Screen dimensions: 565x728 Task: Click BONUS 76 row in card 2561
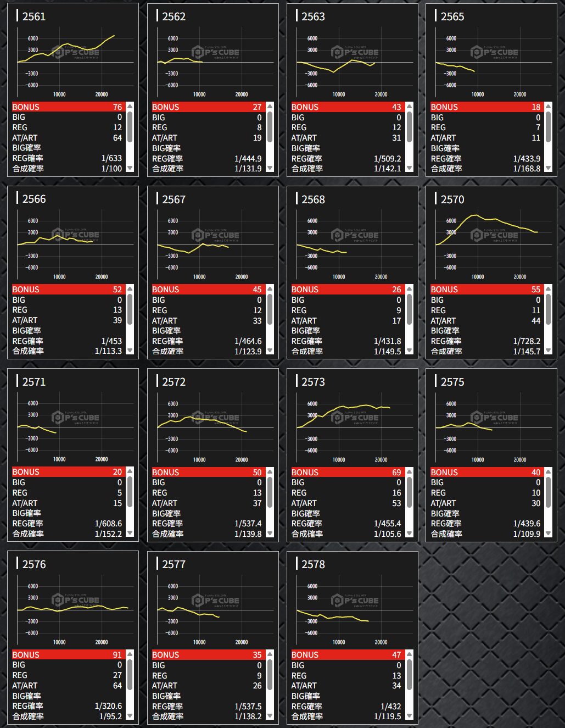pos(69,107)
